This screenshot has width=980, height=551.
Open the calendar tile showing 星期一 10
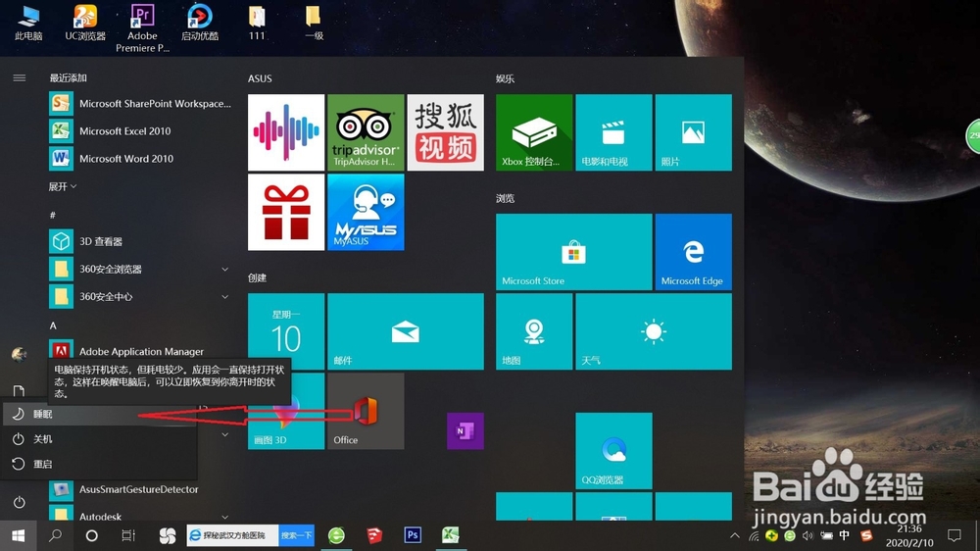pyautogui.click(x=286, y=331)
